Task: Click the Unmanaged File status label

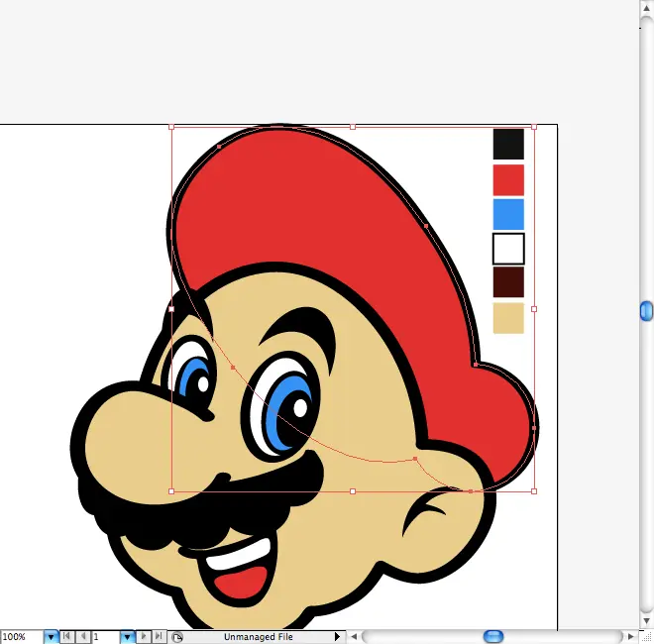Action: tap(258, 637)
